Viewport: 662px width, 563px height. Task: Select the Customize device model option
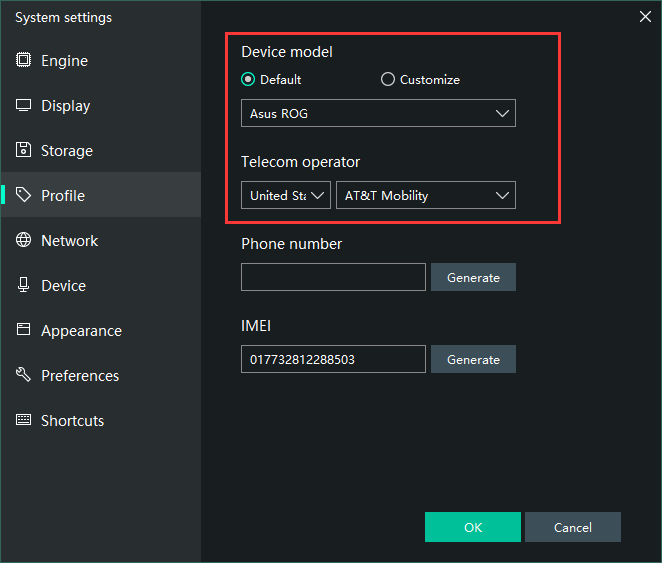[388, 80]
